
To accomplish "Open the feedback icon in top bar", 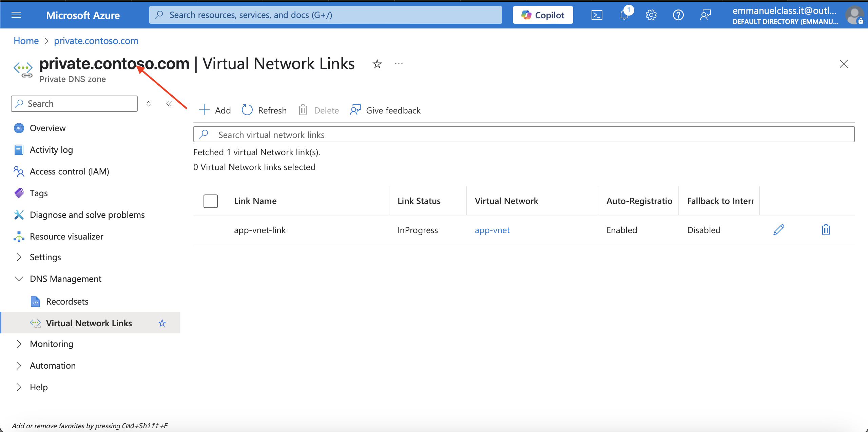I will tap(706, 15).
